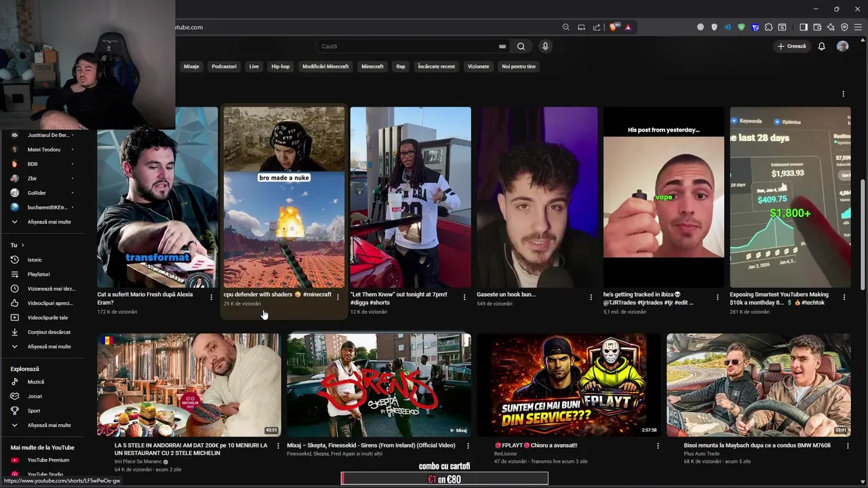
Task: Open the FPLAYT live stream thumbnail
Action: [568, 385]
